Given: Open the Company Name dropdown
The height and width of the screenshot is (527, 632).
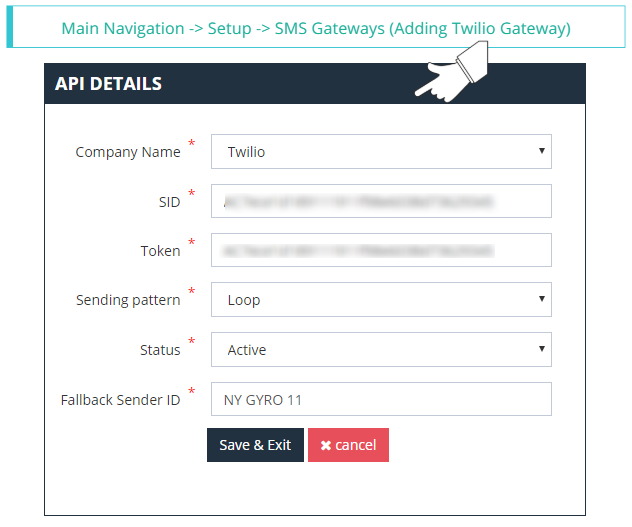Looking at the screenshot, I should (x=381, y=152).
